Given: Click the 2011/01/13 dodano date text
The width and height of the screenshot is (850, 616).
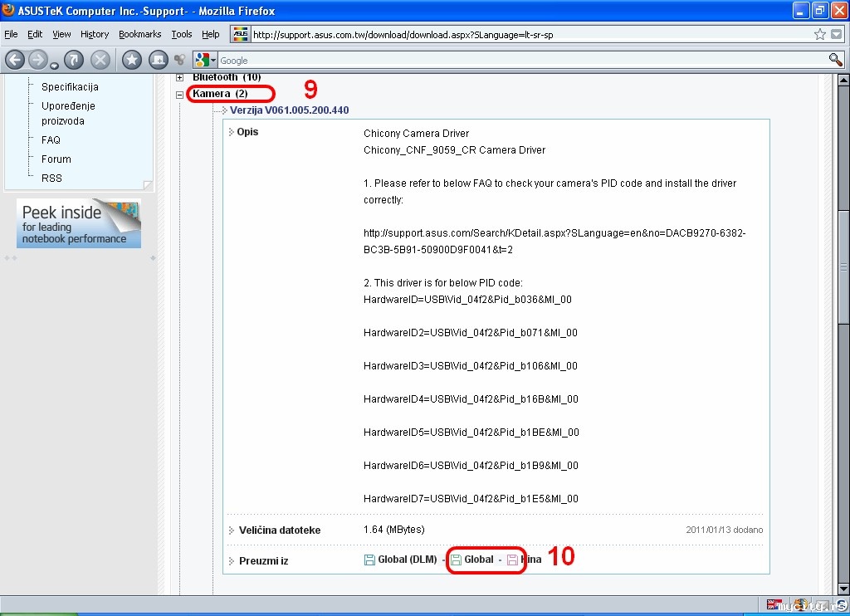Looking at the screenshot, I should point(724,530).
